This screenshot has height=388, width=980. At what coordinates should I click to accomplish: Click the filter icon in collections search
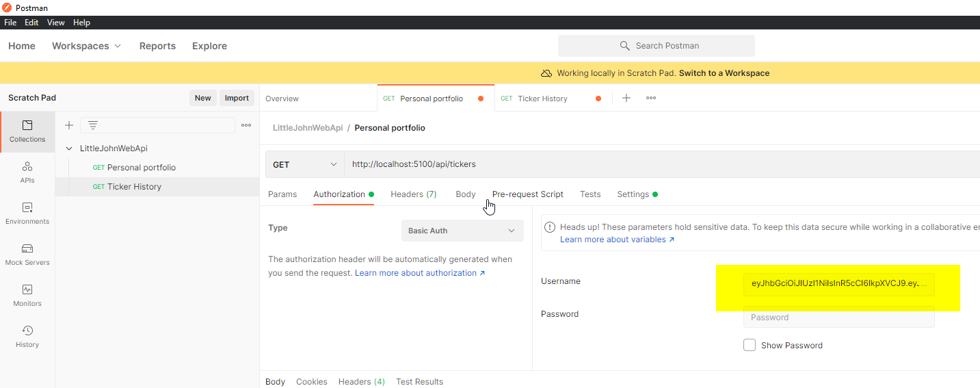click(x=93, y=125)
